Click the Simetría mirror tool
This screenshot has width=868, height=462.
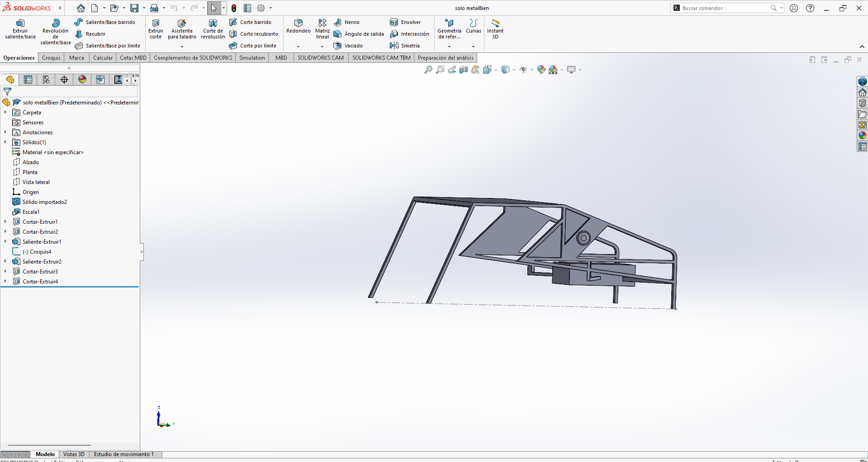[405, 46]
